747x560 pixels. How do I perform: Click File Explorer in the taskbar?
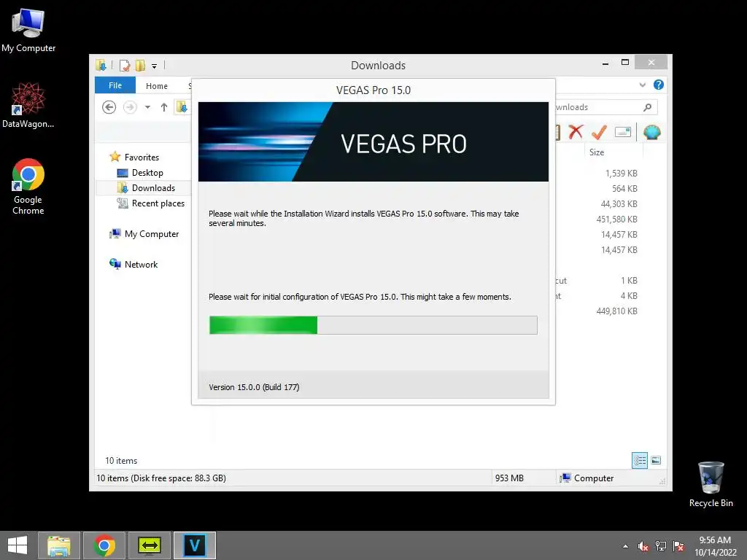click(59, 545)
